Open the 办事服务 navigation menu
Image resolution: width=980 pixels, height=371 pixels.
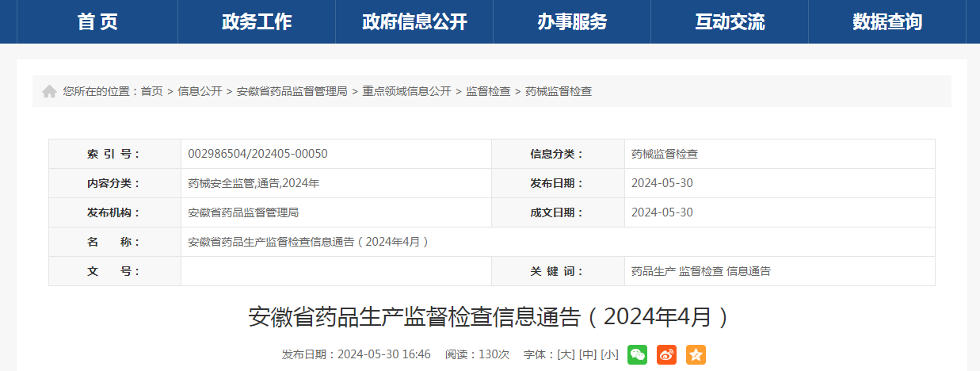[x=572, y=21]
